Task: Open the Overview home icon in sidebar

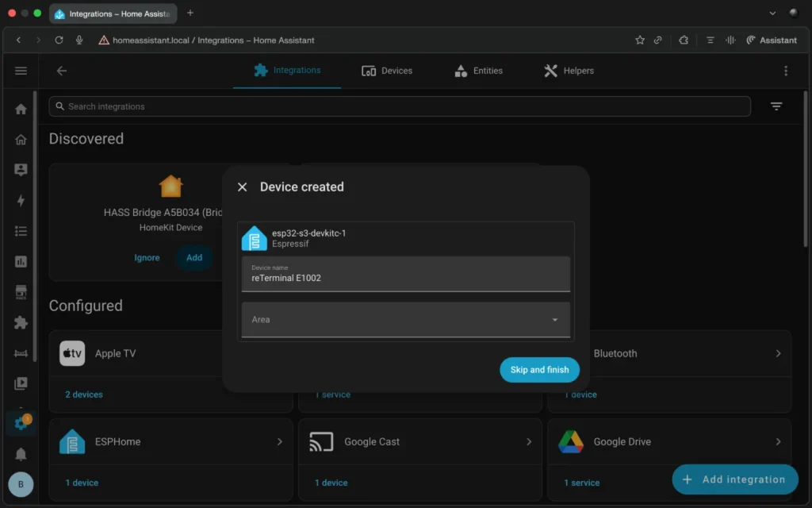Action: click(21, 109)
